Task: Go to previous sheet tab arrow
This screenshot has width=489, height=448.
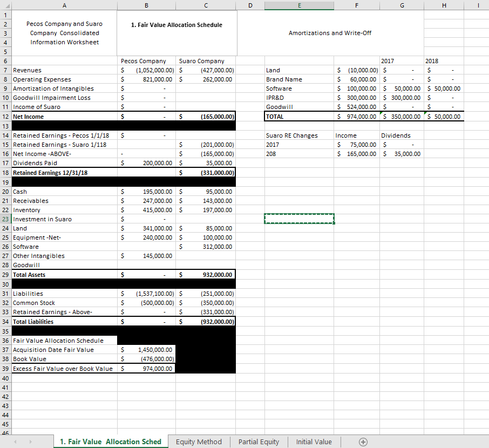Action: pos(15,442)
